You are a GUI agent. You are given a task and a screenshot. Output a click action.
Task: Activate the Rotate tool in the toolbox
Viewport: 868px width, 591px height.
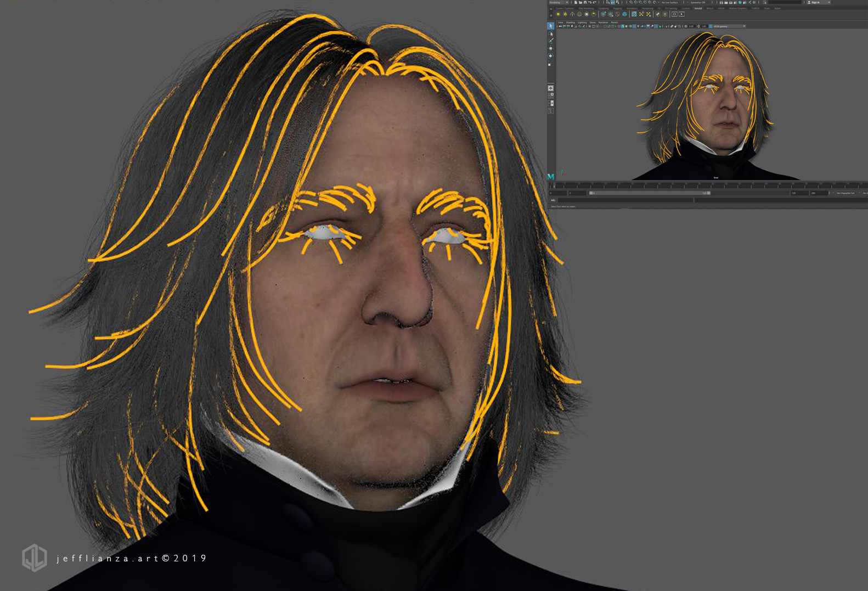point(551,56)
